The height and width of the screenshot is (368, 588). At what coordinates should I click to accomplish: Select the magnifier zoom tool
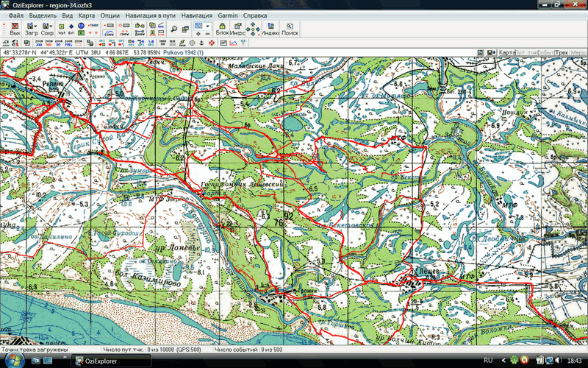coord(173,29)
